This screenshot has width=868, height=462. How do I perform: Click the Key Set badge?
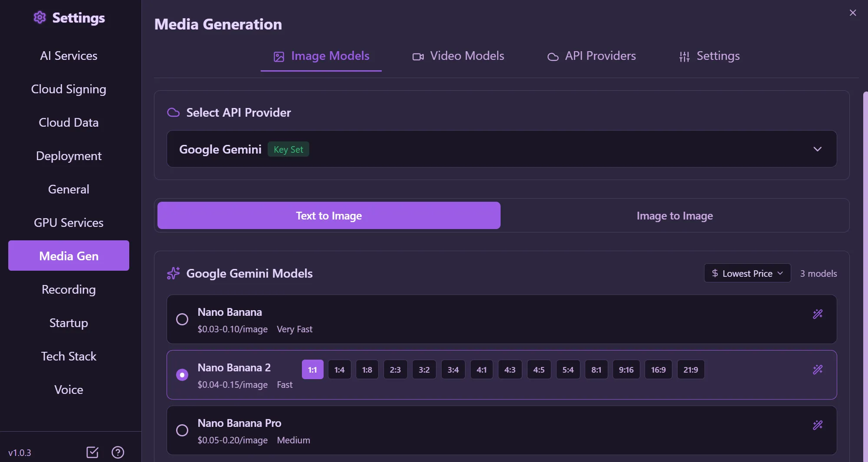[x=288, y=149]
